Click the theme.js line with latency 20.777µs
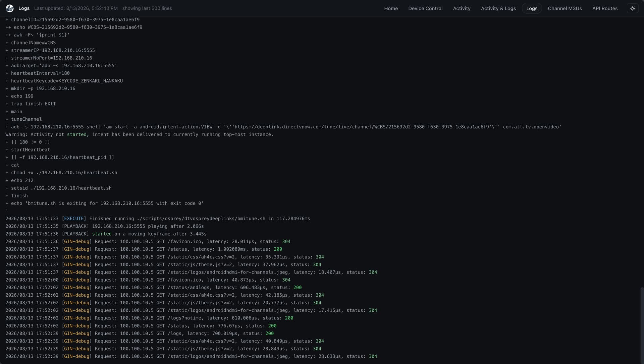This screenshot has height=364, width=644. pyautogui.click(x=163, y=303)
